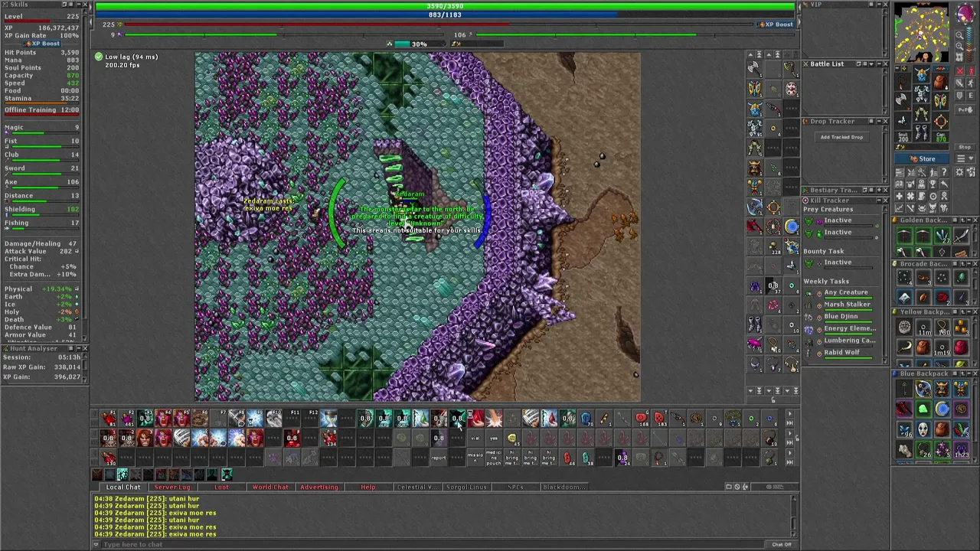Open the Store
The height and width of the screenshot is (551, 980).
(922, 158)
